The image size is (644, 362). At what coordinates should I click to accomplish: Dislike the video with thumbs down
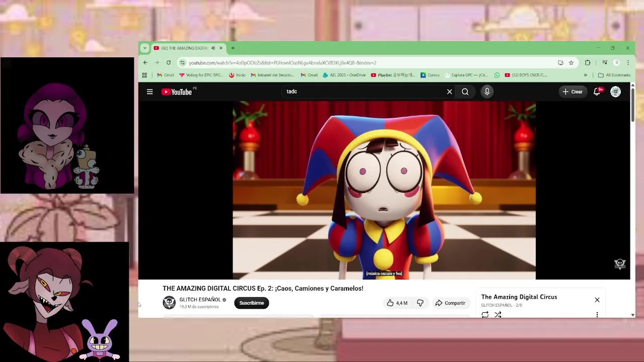[x=420, y=303]
